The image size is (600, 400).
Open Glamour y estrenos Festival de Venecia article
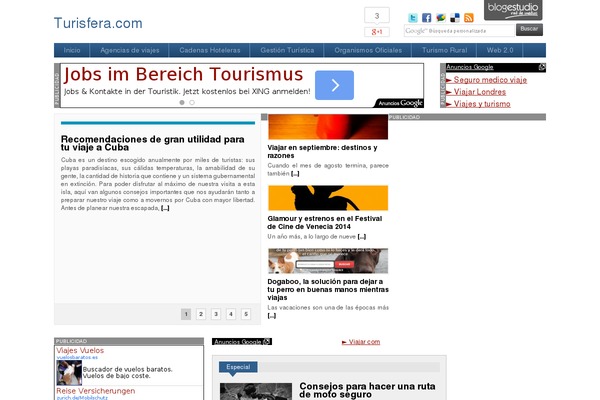[324, 222]
